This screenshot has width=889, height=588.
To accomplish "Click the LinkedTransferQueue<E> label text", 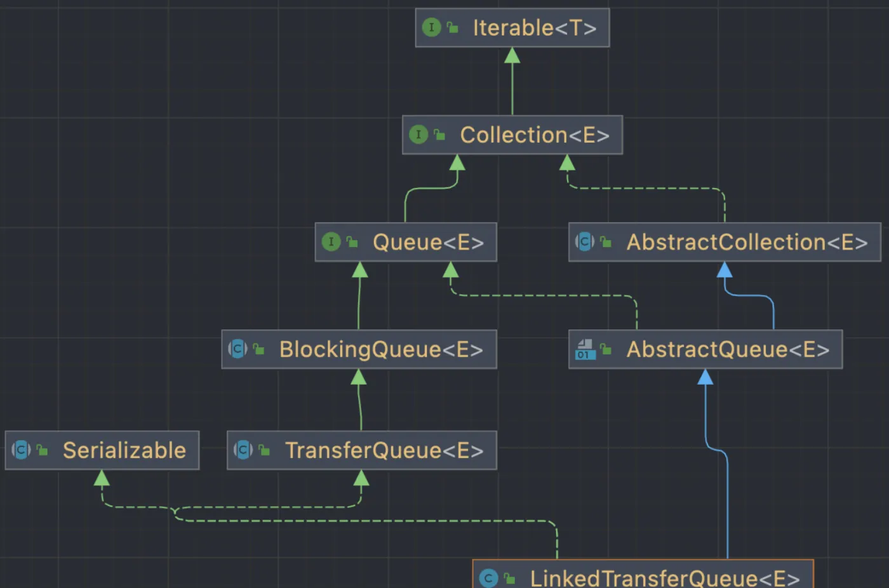I will point(665,578).
